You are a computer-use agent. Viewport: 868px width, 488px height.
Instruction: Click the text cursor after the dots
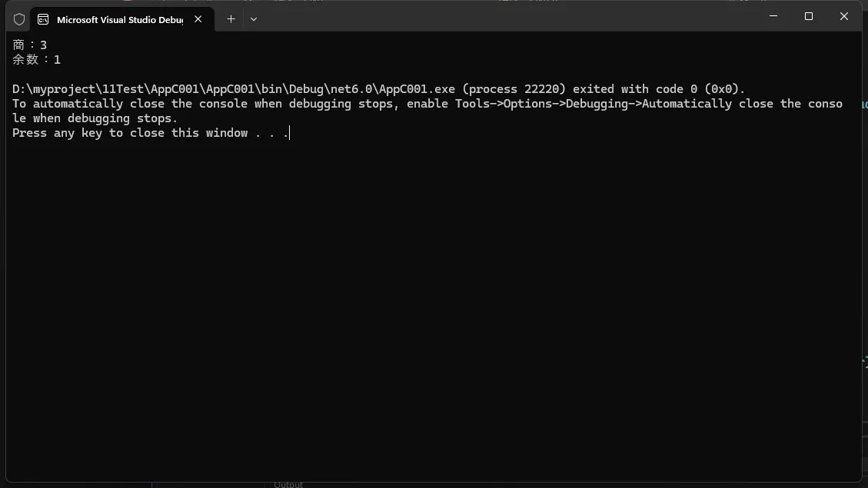(290, 133)
